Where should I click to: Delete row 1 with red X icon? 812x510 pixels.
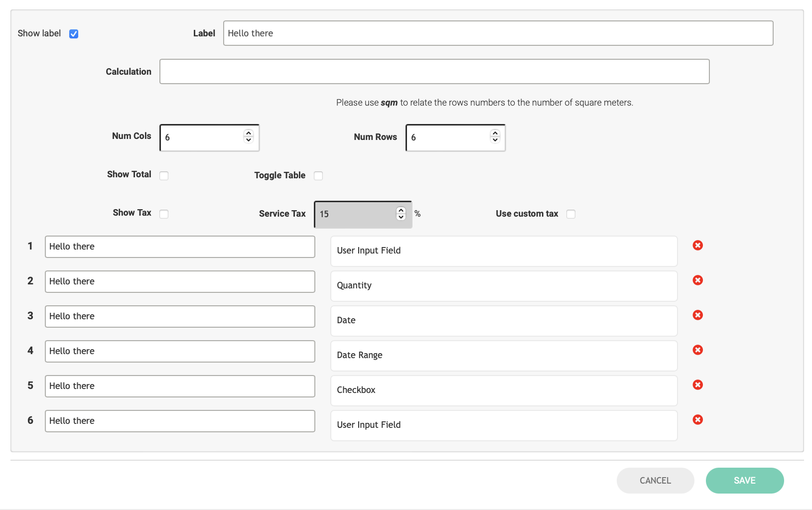pyautogui.click(x=697, y=246)
